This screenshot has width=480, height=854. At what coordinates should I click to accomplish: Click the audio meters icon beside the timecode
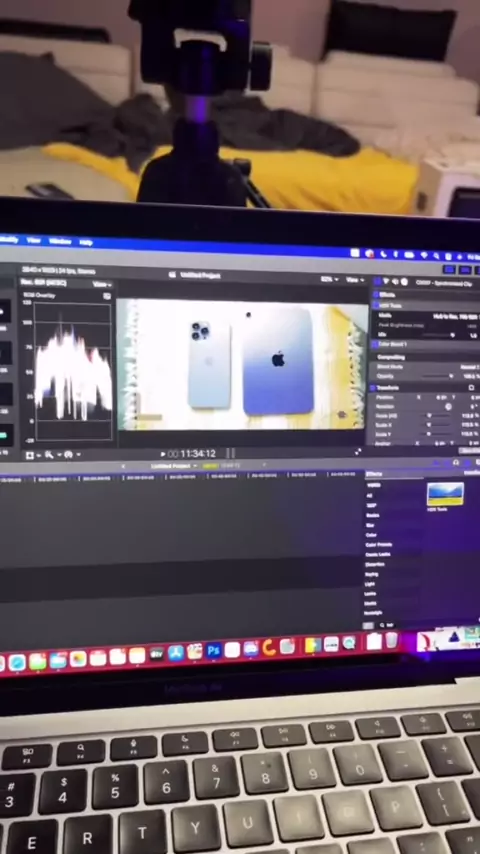tap(230, 453)
